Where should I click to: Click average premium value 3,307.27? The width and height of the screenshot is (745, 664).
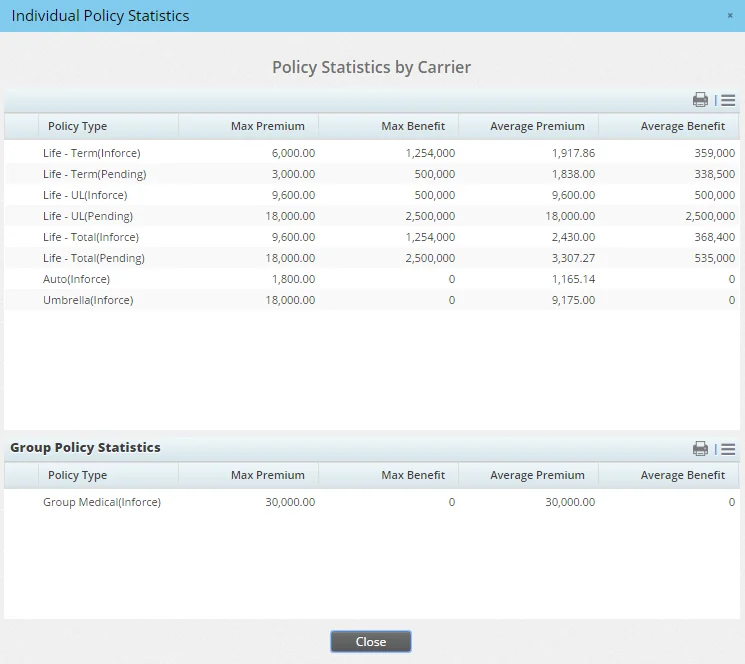click(x=573, y=257)
